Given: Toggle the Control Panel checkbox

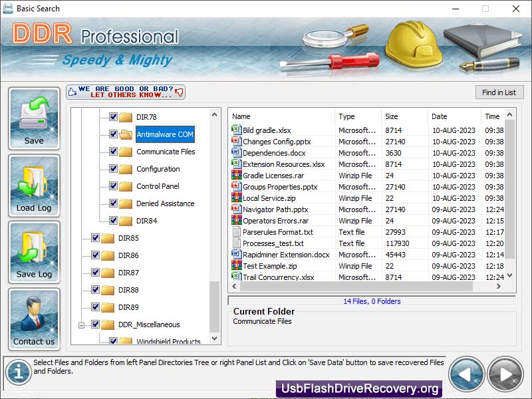Looking at the screenshot, I should pos(113,186).
